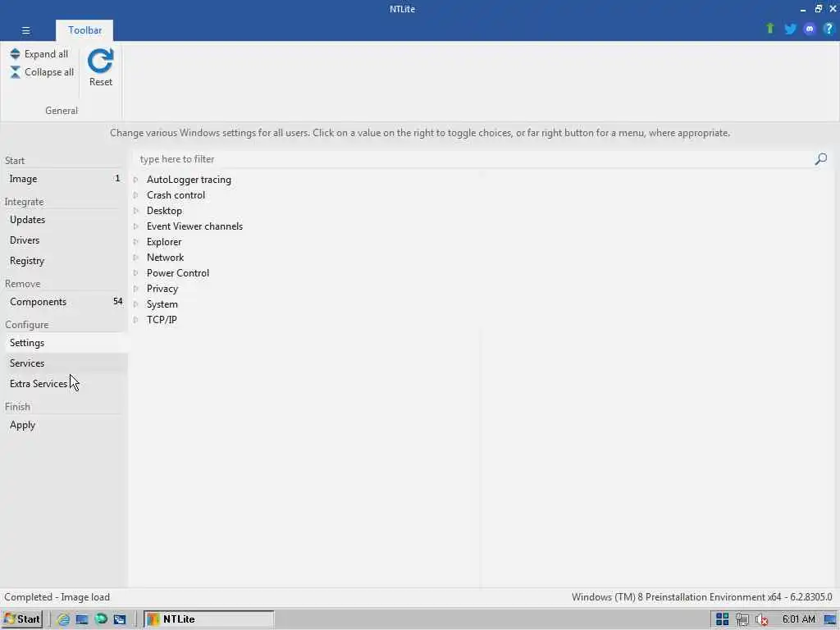This screenshot has width=840, height=630.
Task: Select the Toolbar ribbon tab
Action: click(x=84, y=30)
